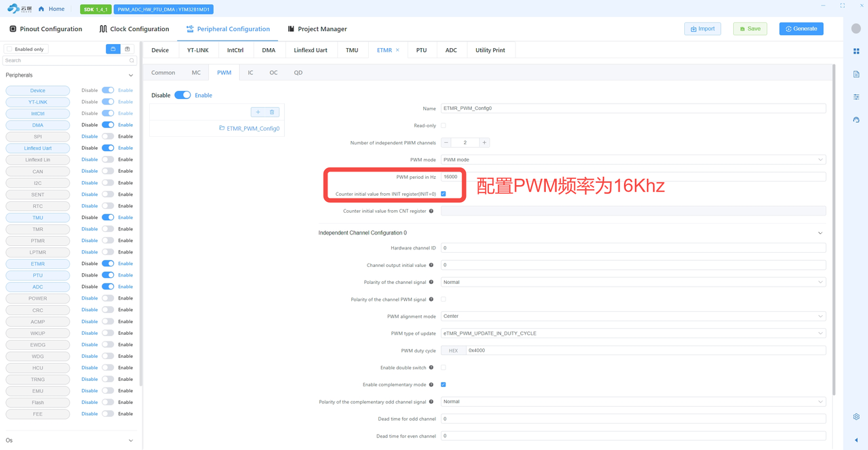Image resolution: width=868 pixels, height=450 pixels.
Task: Open Polarity of the channel signal dropdown
Action: (x=633, y=282)
